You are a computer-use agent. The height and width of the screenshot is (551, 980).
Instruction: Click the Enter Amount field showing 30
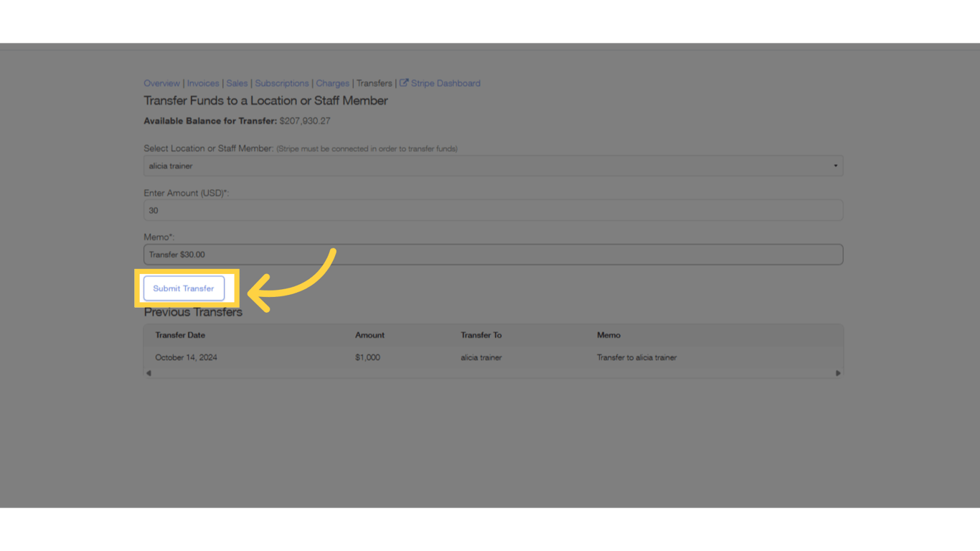[493, 209]
